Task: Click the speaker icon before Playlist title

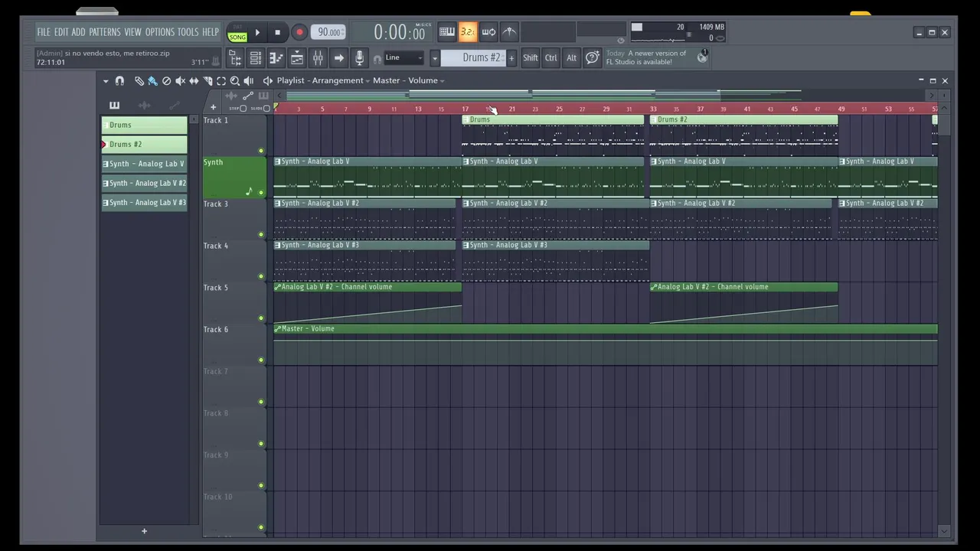Action: pos(267,80)
